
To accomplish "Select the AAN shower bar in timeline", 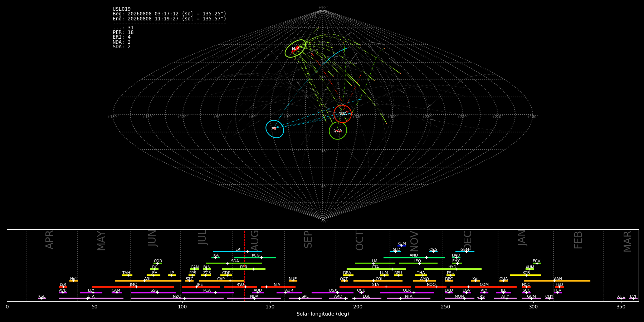I will coord(557,281).
